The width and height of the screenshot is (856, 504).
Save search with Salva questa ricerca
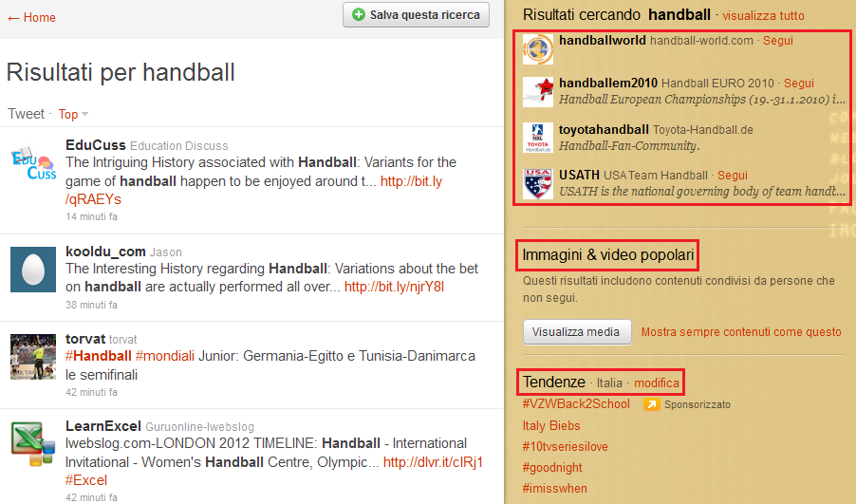coord(416,15)
